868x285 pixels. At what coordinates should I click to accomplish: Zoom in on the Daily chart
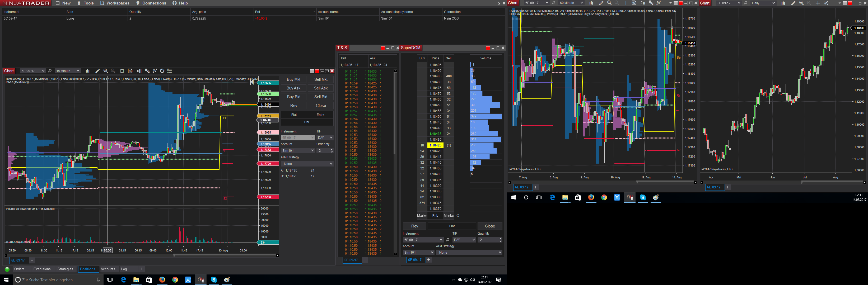click(801, 3)
